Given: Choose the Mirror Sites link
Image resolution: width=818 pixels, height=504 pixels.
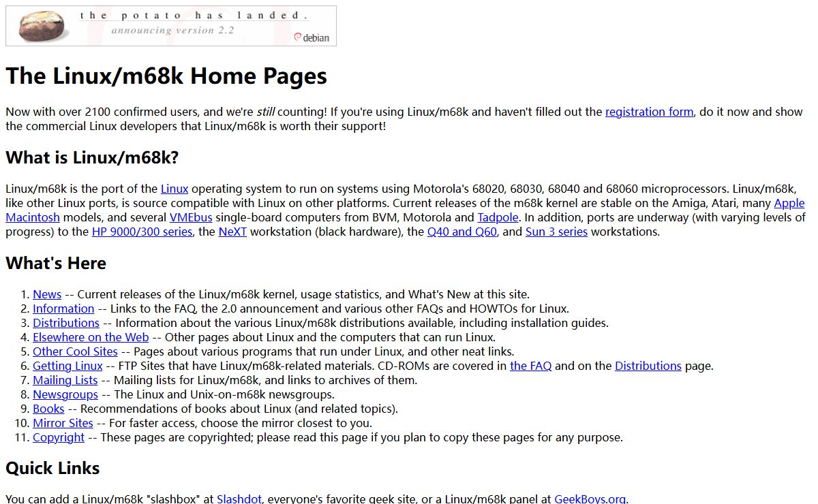Looking at the screenshot, I should [x=63, y=423].
